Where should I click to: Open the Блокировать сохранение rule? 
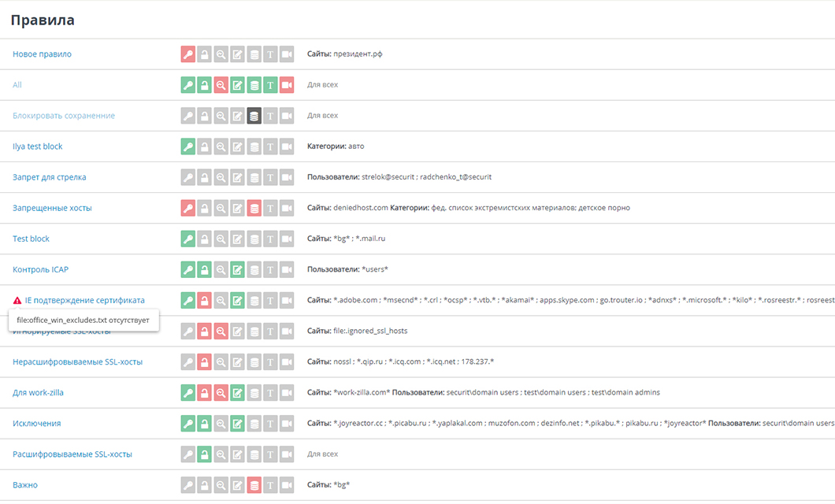tap(64, 116)
